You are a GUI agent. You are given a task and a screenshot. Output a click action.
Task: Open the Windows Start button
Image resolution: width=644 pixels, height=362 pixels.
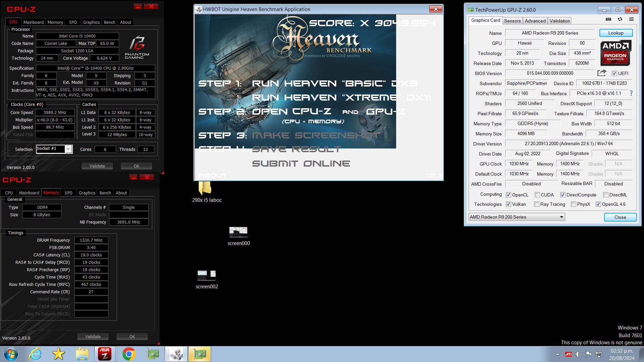(x=11, y=354)
